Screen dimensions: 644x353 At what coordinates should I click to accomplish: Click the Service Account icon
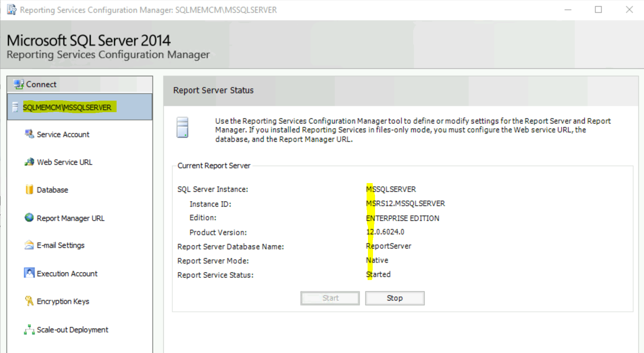pyautogui.click(x=29, y=134)
